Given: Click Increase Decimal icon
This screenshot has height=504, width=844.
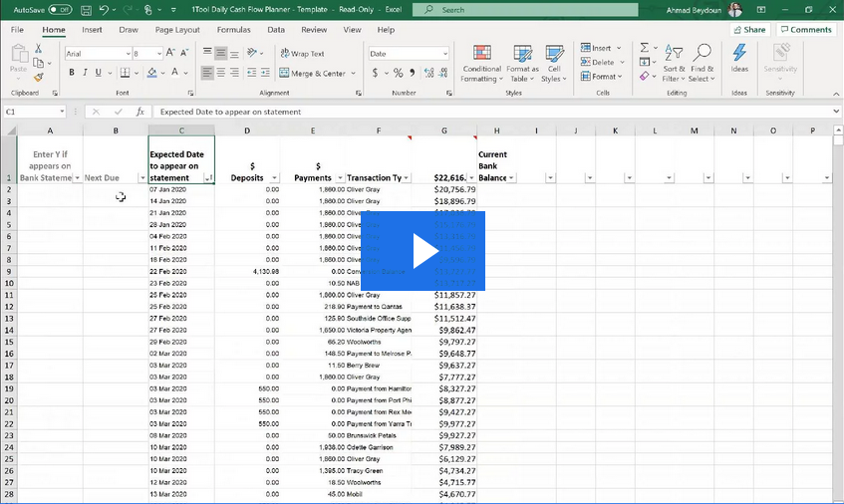Looking at the screenshot, I should point(429,72).
